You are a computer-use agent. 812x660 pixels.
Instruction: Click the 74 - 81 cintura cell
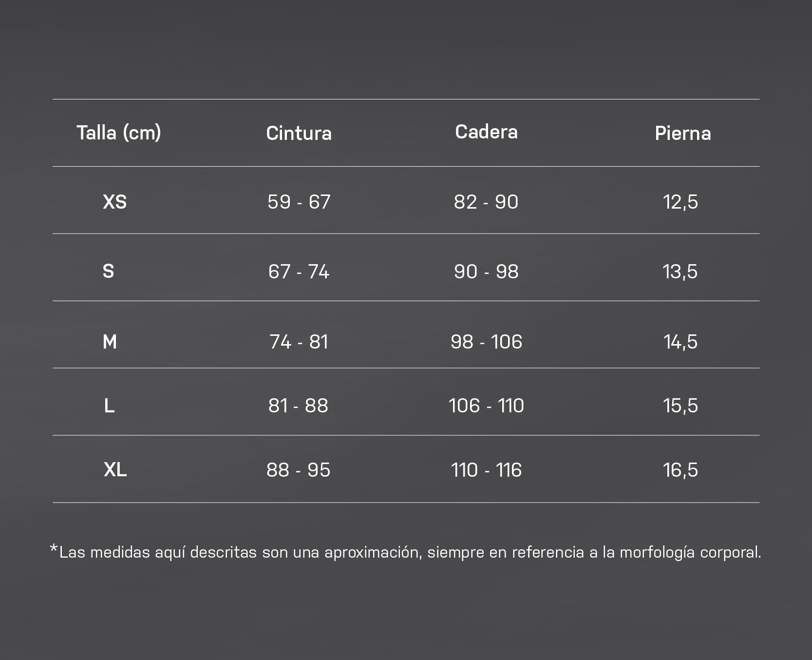pyautogui.click(x=299, y=342)
